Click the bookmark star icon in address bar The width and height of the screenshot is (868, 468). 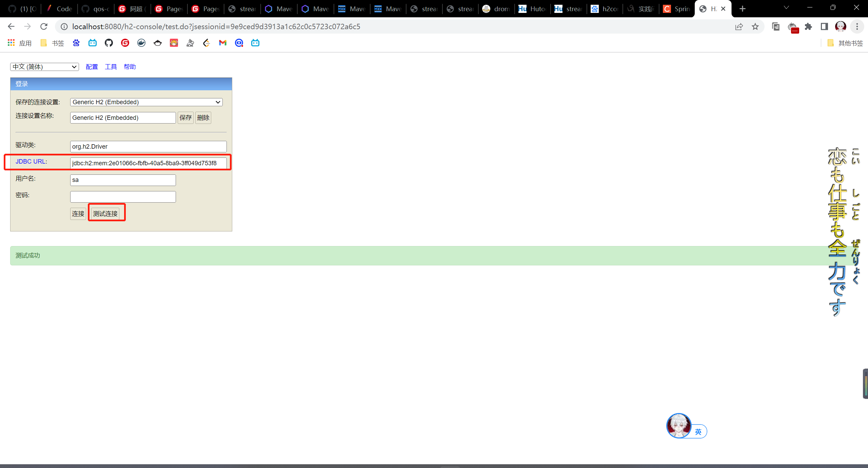point(755,26)
